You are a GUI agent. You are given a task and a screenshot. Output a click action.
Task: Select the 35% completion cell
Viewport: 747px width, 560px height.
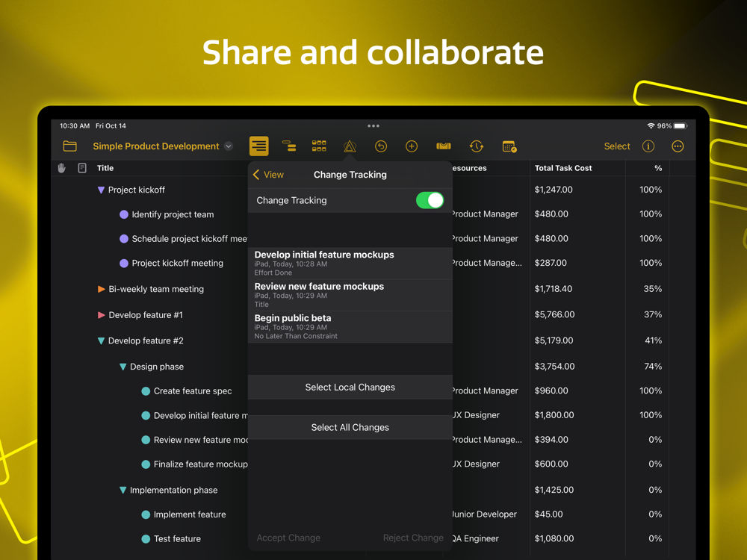coord(653,288)
